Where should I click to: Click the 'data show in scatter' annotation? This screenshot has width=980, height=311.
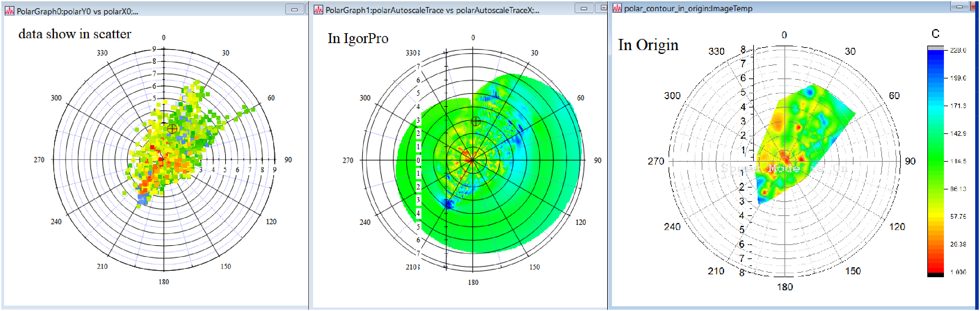74,34
